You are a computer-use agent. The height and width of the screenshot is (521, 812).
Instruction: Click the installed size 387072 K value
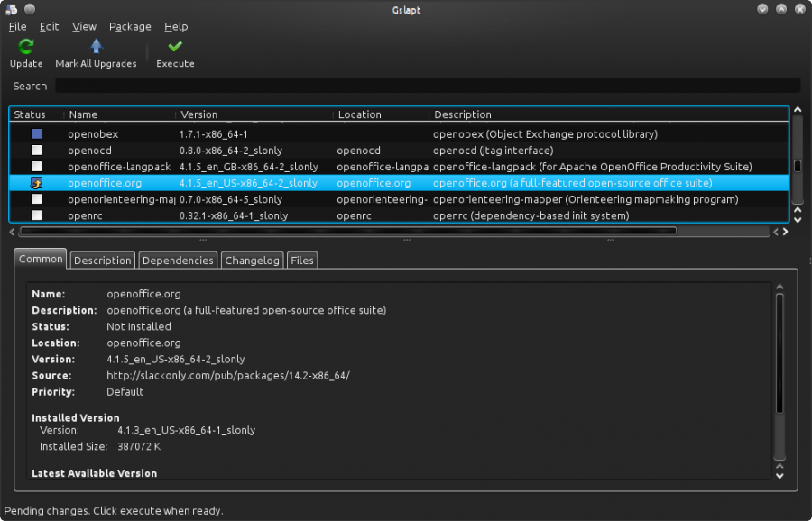139,446
